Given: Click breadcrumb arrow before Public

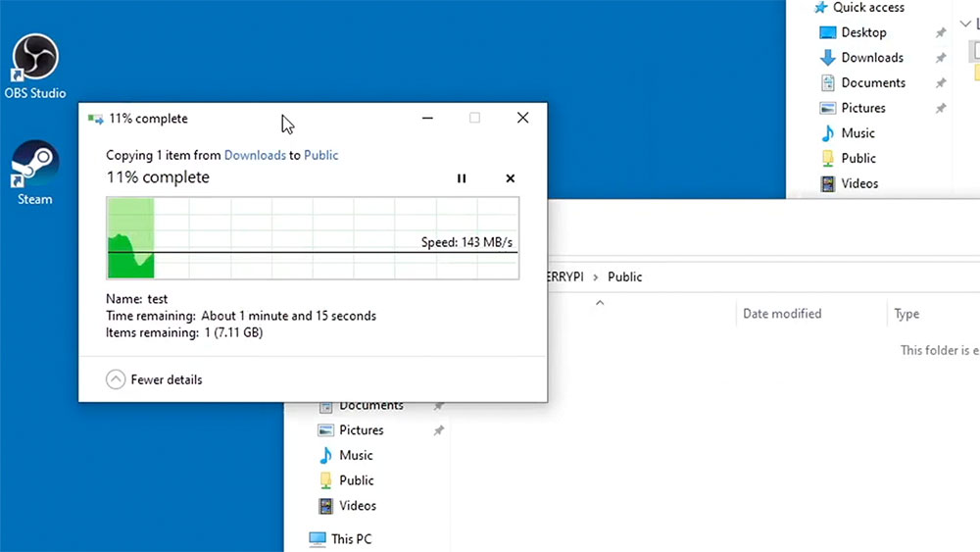Looking at the screenshot, I should 595,276.
